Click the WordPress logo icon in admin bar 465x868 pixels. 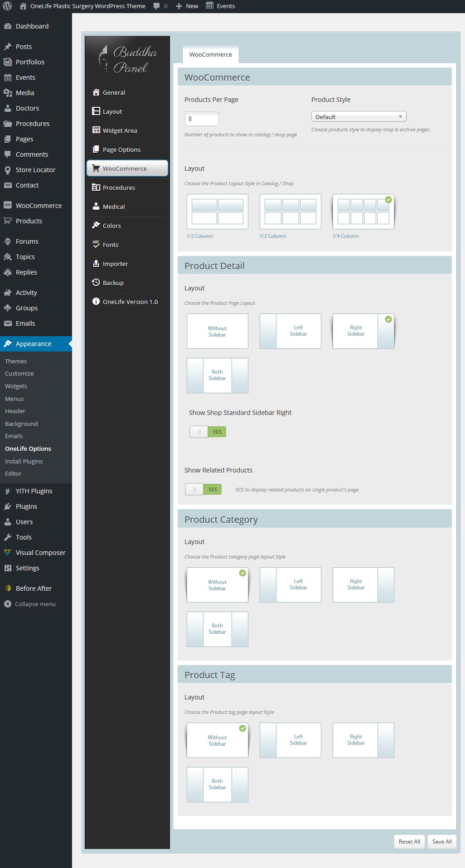pos(7,6)
